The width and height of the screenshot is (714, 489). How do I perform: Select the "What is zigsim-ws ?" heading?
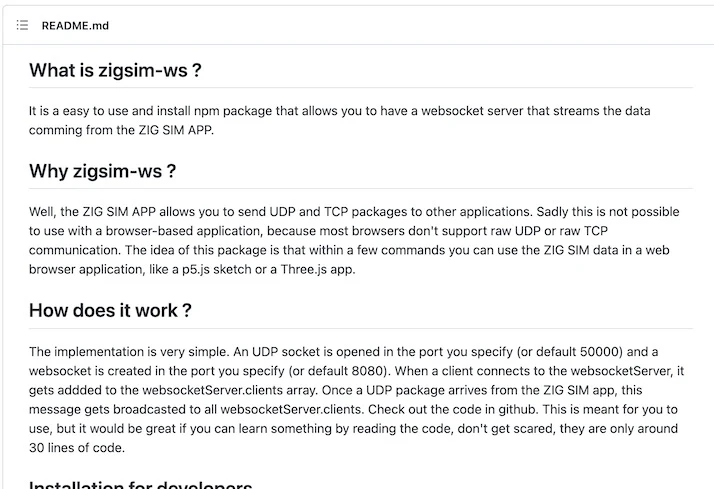coord(115,70)
